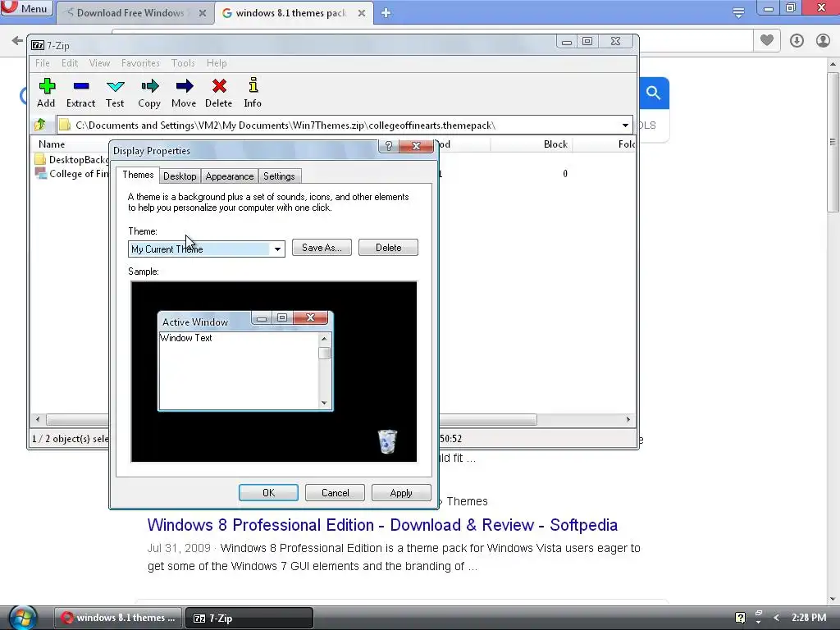This screenshot has height=630, width=840.
Task: Go up one folder in 7-Zip
Action: pos(40,126)
